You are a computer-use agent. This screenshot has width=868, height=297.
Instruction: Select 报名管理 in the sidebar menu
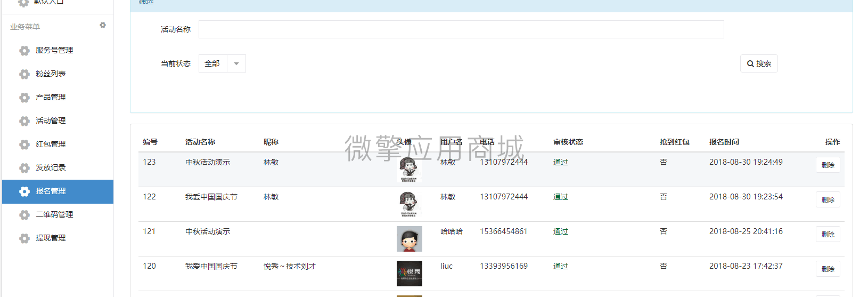(51, 191)
